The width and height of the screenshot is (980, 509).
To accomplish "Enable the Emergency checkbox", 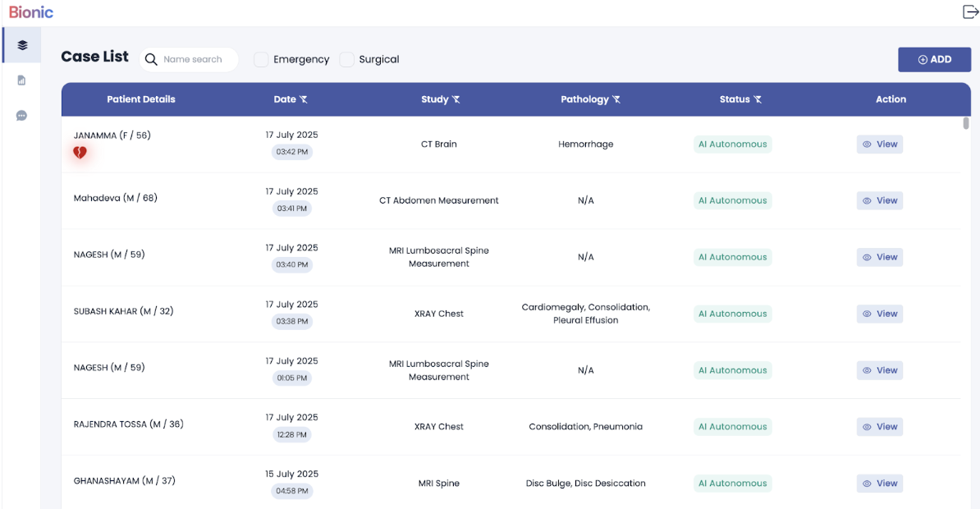I will pyautogui.click(x=261, y=59).
